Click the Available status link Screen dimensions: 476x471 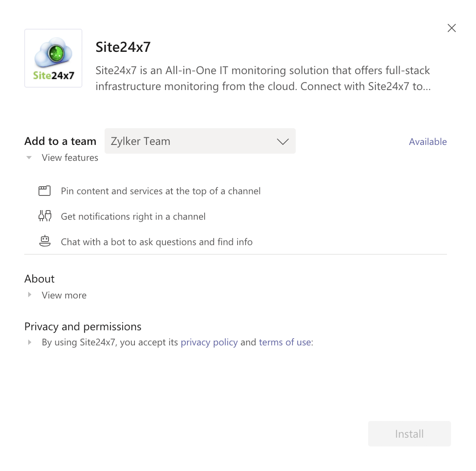point(428,142)
